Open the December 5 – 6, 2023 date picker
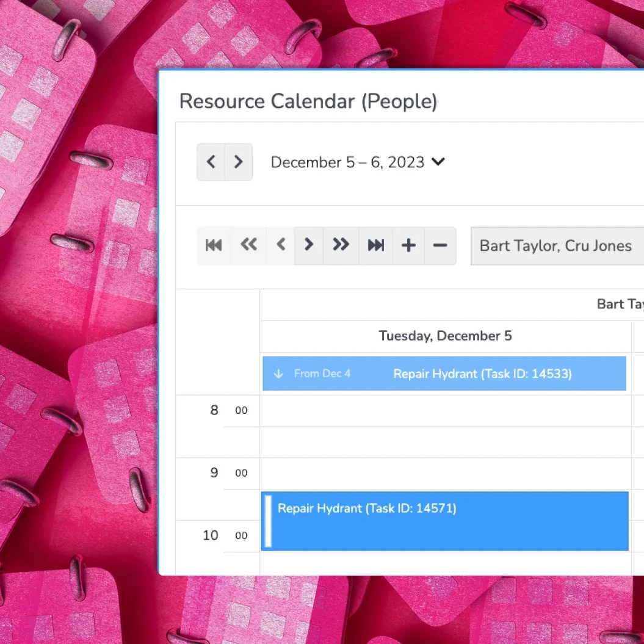Image resolution: width=644 pixels, height=644 pixels. (x=358, y=162)
